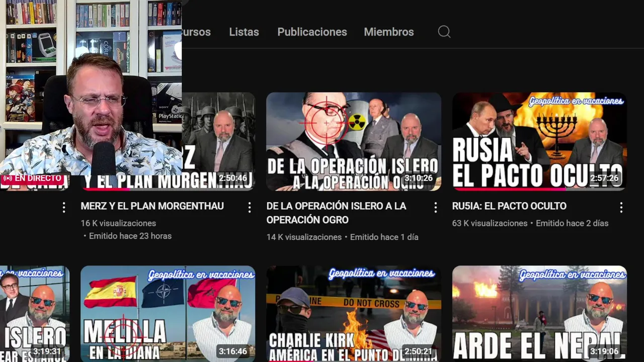Click title MERZ Y EL PLAN MORGENTHAU
Viewport: 644px width, 362px height.
pos(152,206)
